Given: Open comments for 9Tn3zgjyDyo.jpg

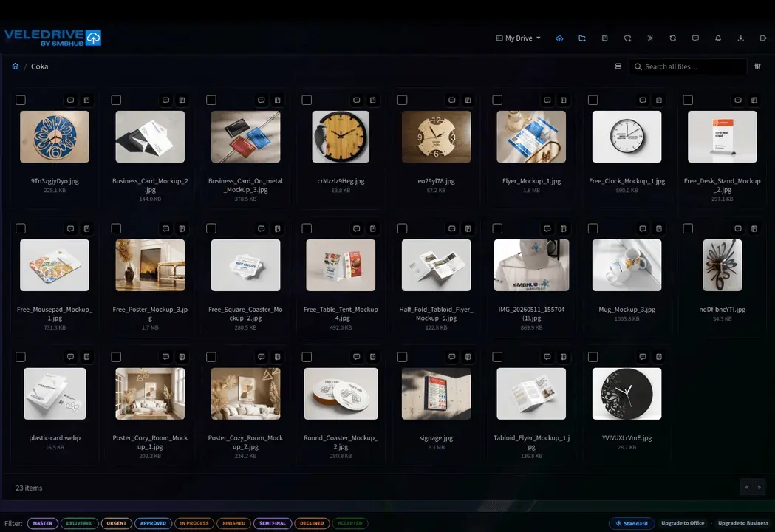Looking at the screenshot, I should coord(71,100).
